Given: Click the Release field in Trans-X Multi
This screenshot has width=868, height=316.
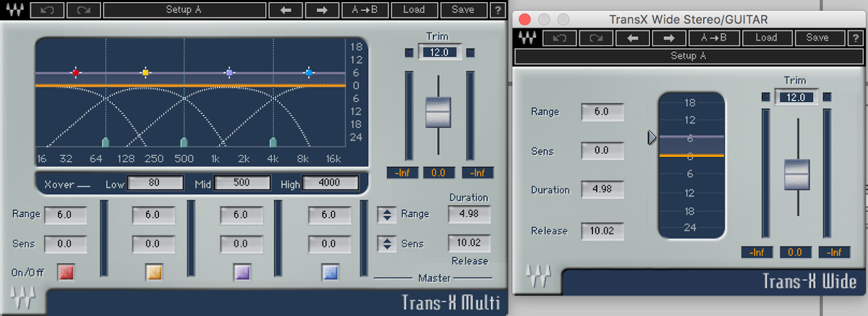Looking at the screenshot, I should tap(469, 243).
